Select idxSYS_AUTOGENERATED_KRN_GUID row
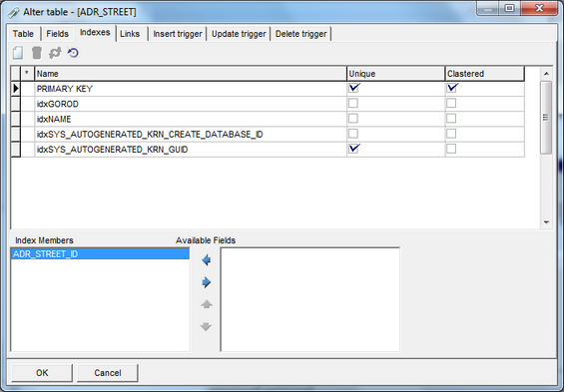This screenshot has width=564, height=392. pyautogui.click(x=191, y=149)
